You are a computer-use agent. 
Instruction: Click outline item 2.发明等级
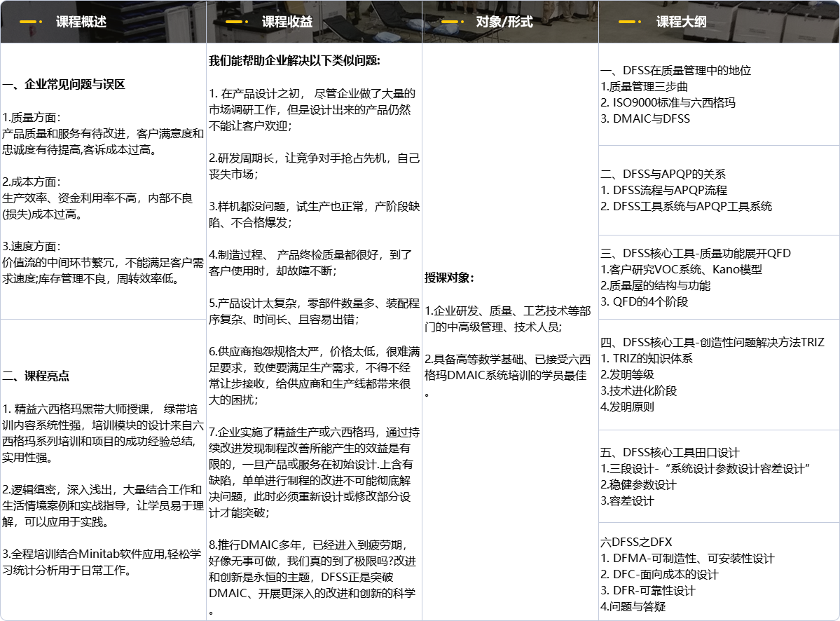[627, 374]
